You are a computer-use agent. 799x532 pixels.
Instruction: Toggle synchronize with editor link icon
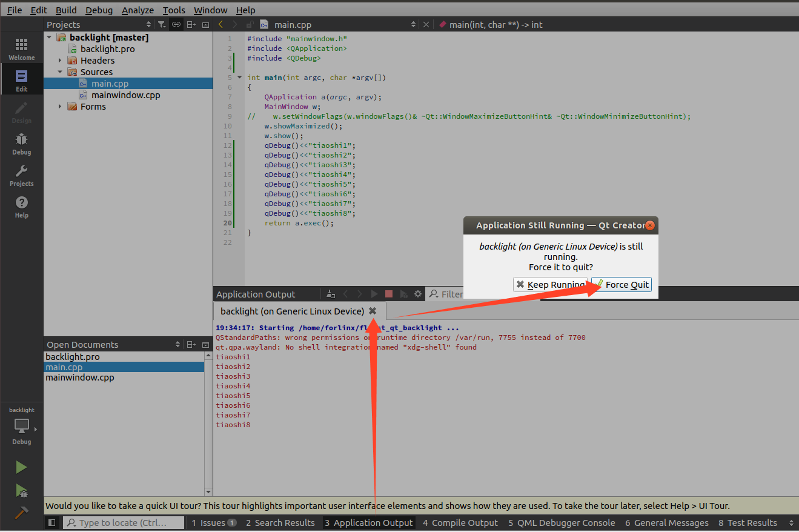(176, 24)
